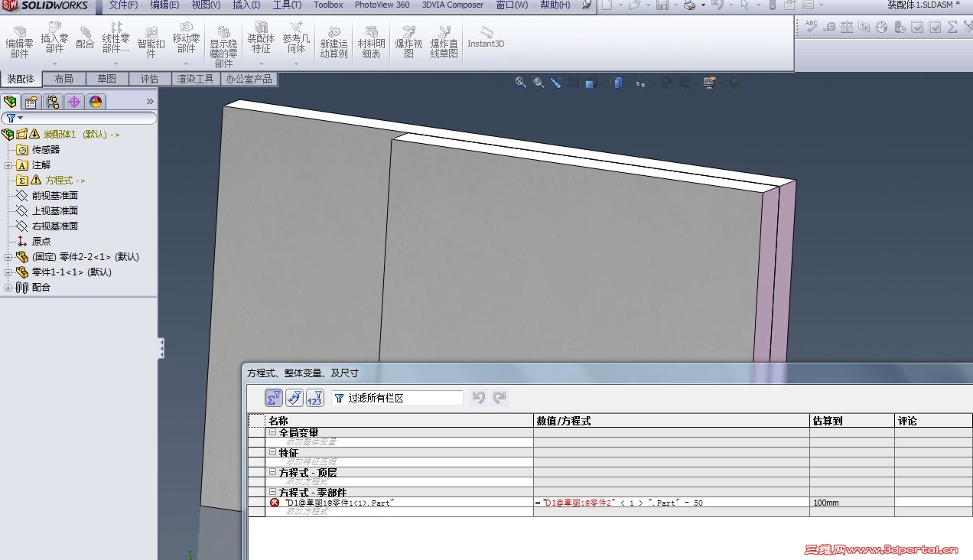Click Linear Component Pattern (线性零部件) tool
973x560 pixels.
[x=116, y=37]
